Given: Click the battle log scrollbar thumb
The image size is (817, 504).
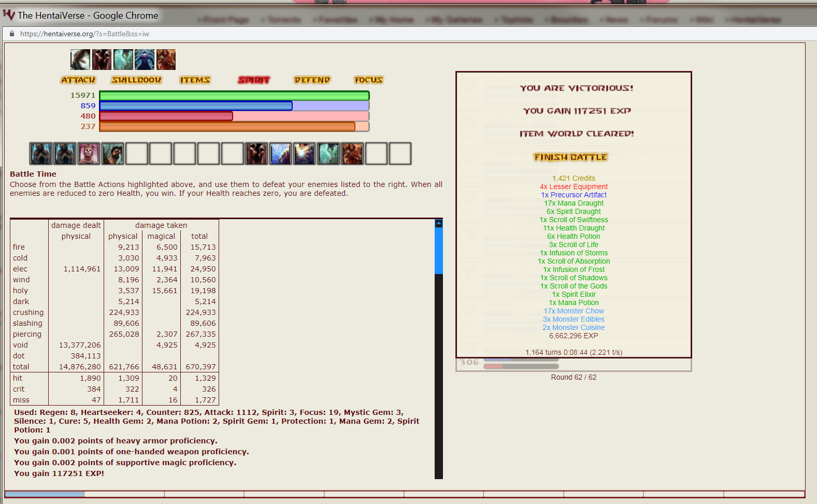Looking at the screenshot, I should pyautogui.click(x=439, y=251).
